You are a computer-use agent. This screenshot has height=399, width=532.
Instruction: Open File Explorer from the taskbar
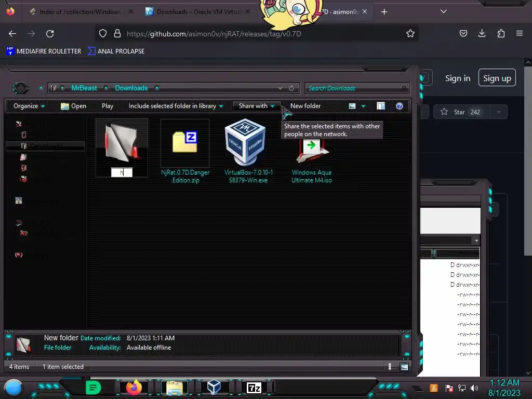pos(175,388)
